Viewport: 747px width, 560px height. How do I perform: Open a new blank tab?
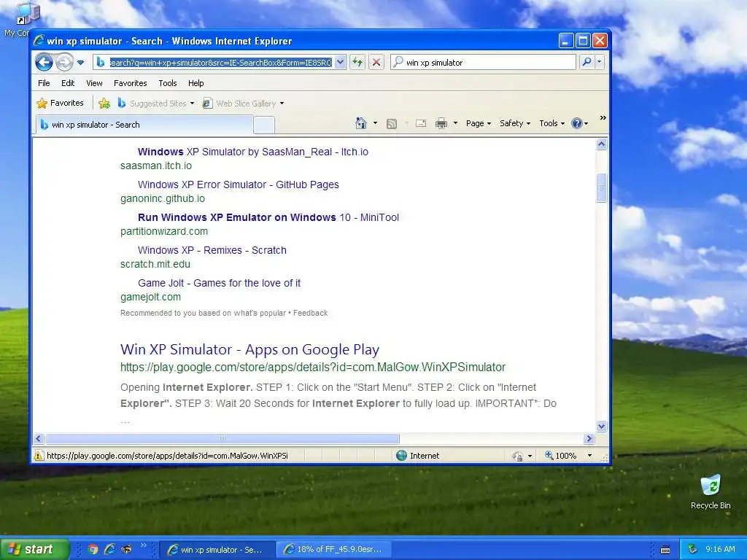tap(263, 125)
